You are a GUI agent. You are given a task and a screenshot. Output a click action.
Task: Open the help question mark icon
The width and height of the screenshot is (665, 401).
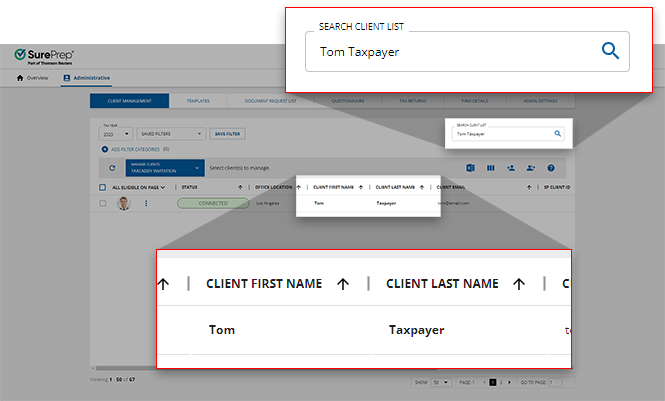click(x=551, y=168)
